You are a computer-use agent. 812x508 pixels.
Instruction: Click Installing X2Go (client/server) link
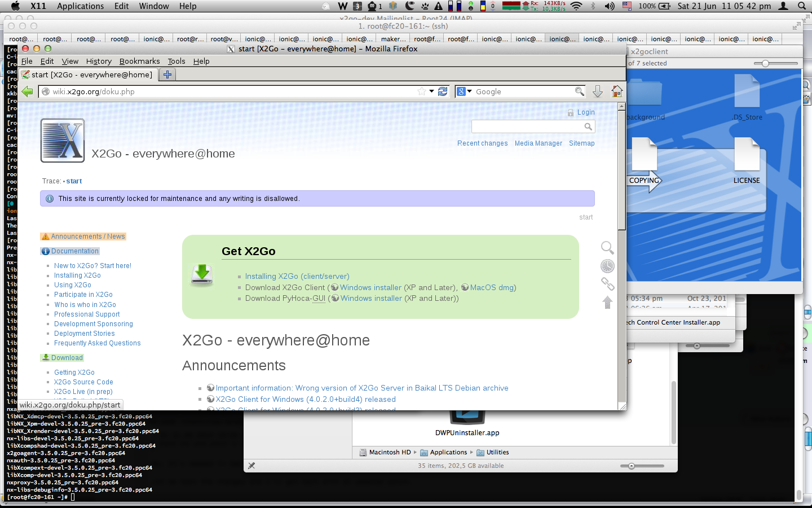pos(297,277)
